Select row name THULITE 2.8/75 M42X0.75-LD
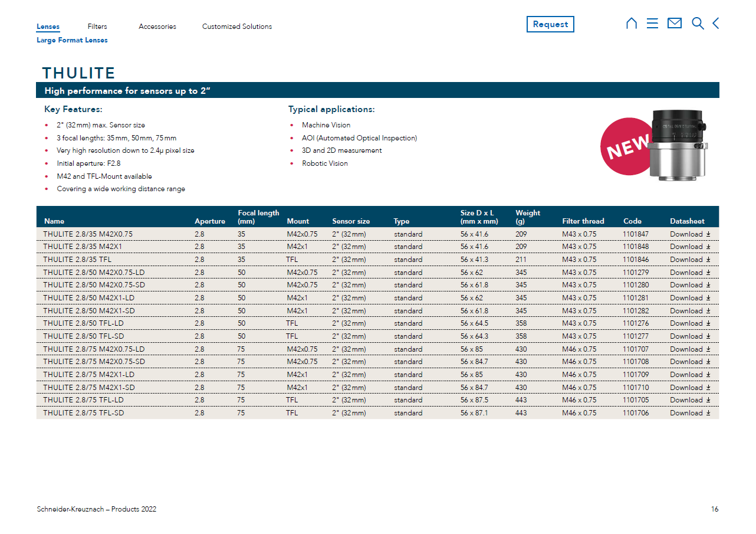The image size is (756, 534). pyautogui.click(x=94, y=349)
